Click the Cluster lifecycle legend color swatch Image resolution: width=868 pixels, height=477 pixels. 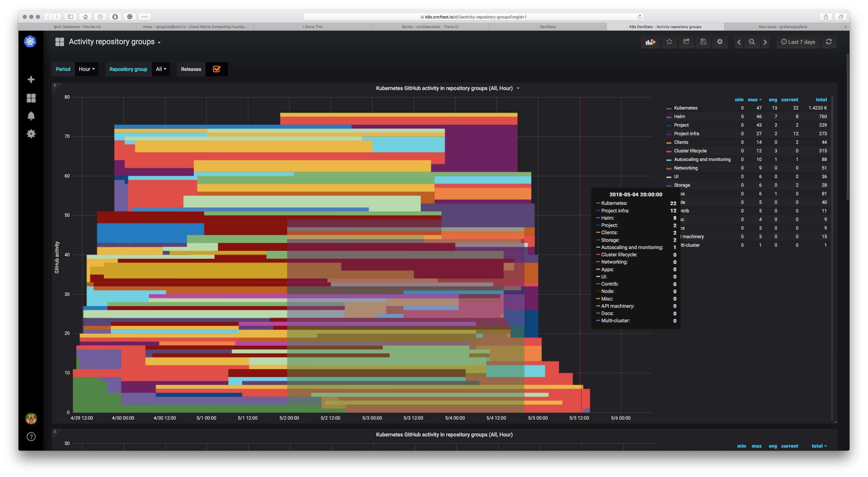[669, 151]
